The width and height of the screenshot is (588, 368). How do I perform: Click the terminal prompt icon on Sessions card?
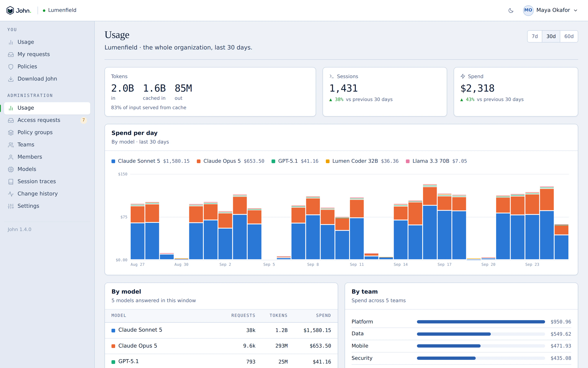[332, 76]
